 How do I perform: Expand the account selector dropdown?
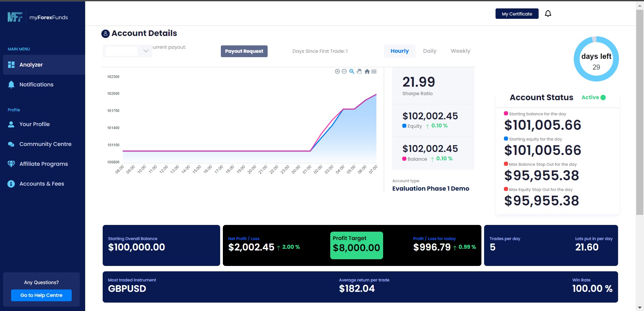pyautogui.click(x=146, y=51)
